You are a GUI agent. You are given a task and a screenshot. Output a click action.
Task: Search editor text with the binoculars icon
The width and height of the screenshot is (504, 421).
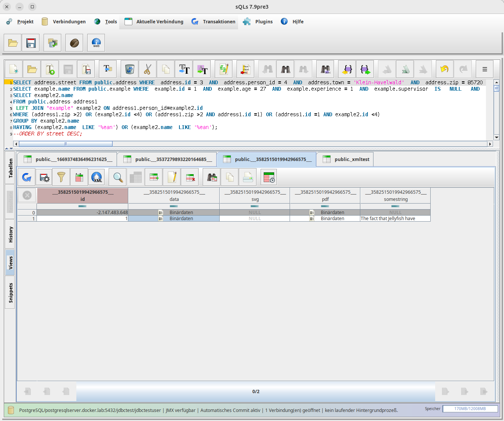[x=285, y=69]
